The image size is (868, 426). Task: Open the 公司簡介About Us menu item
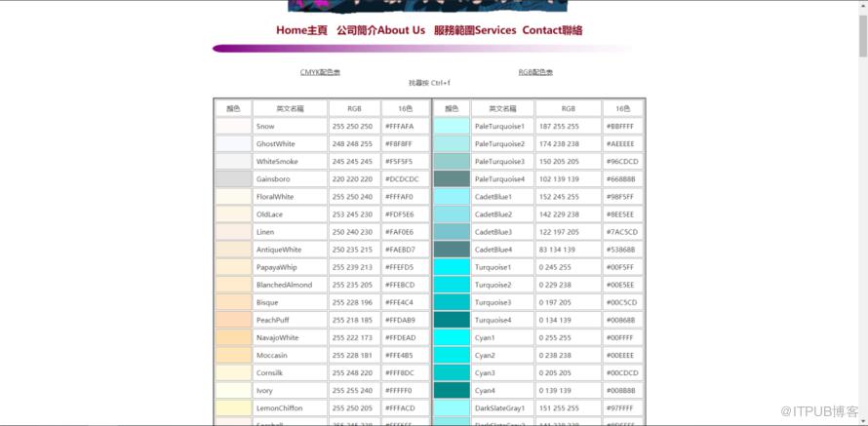[381, 30]
